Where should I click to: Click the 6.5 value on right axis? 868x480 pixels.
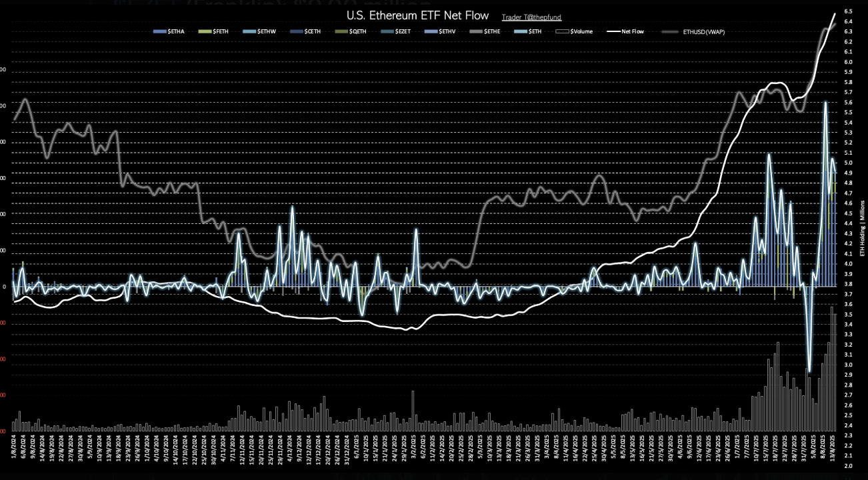click(x=849, y=12)
